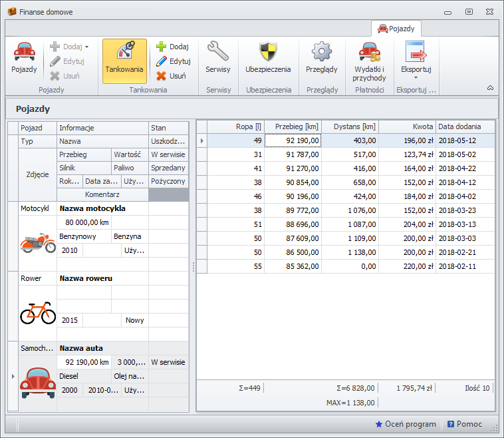Open the Pojazdy vehicles ribbon button

click(x=24, y=59)
